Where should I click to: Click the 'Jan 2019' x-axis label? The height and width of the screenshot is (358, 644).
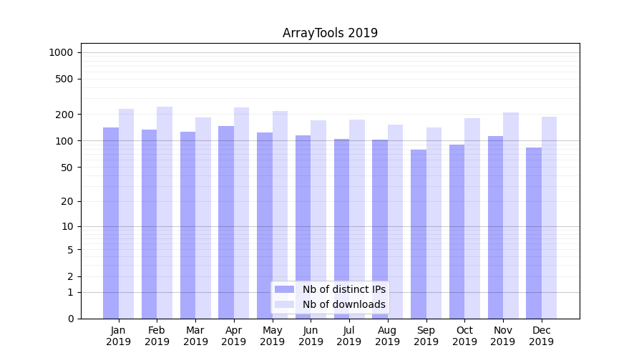pos(119,336)
